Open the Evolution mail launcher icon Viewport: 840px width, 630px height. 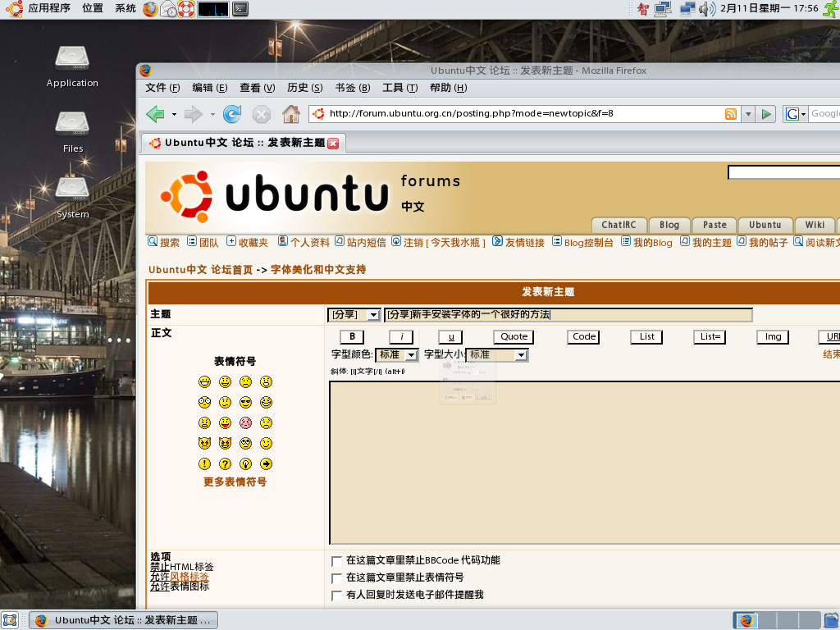click(169, 8)
